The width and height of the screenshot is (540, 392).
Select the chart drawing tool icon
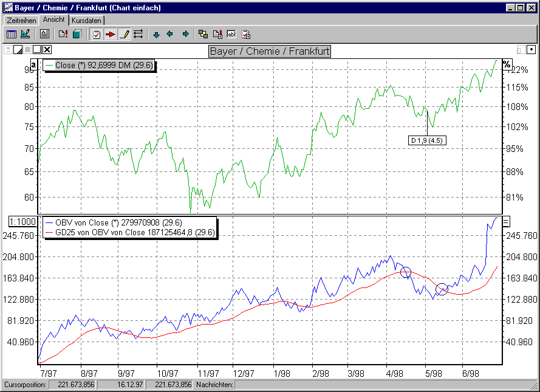click(25, 34)
